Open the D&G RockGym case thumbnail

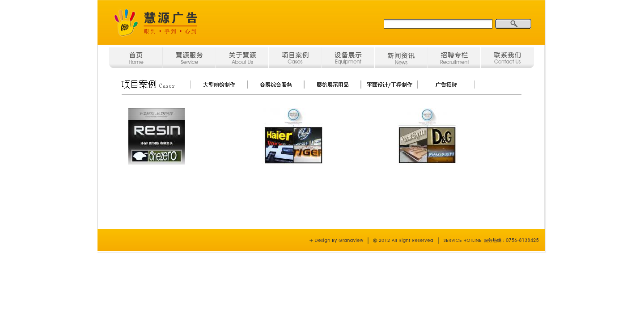coord(427,136)
